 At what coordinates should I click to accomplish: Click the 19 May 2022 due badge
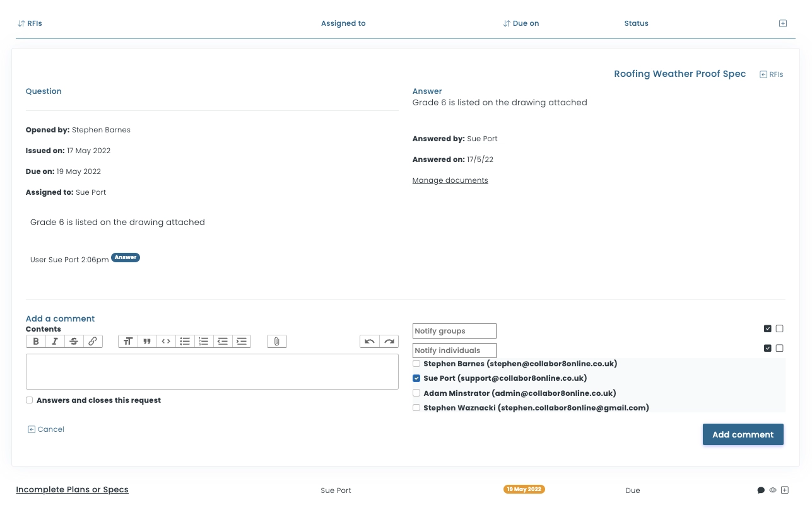[524, 489]
